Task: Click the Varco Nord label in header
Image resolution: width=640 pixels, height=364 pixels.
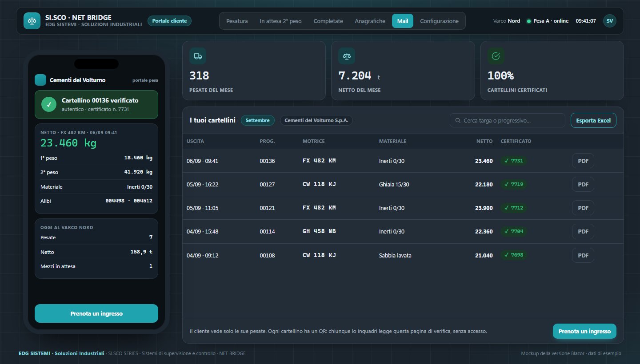Action: tap(507, 21)
